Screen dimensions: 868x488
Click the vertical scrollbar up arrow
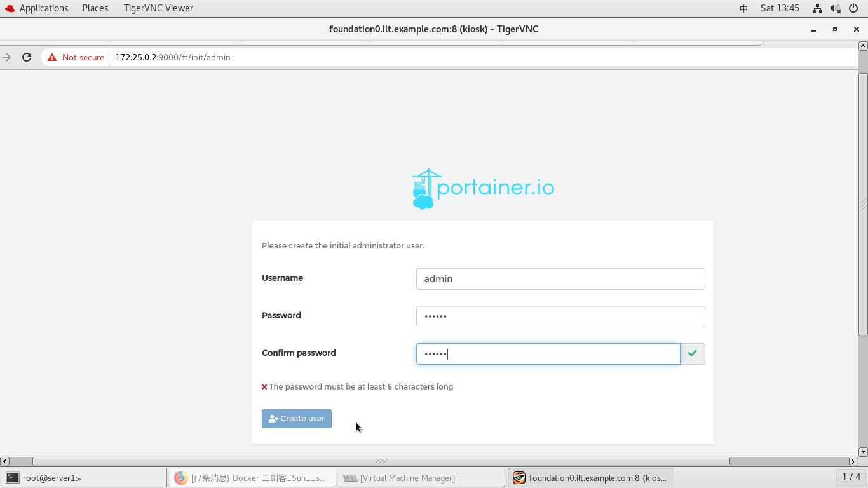pos(863,46)
